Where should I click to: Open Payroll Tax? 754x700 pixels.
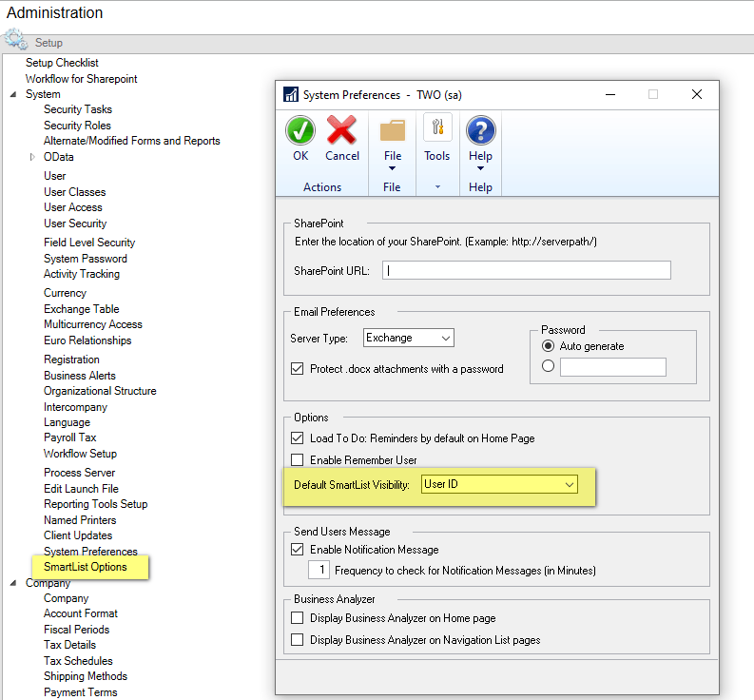(x=70, y=437)
